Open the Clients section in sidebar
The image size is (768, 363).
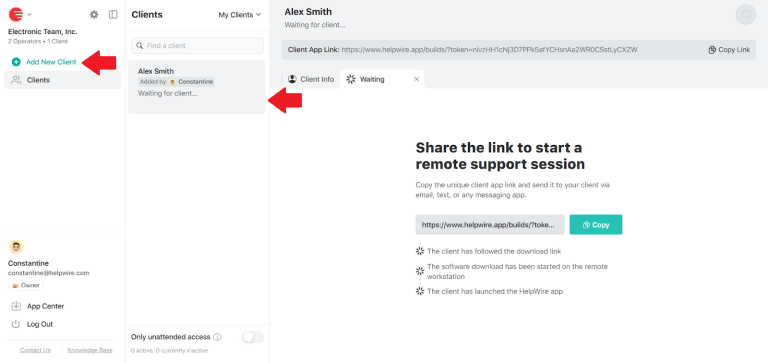coord(62,80)
